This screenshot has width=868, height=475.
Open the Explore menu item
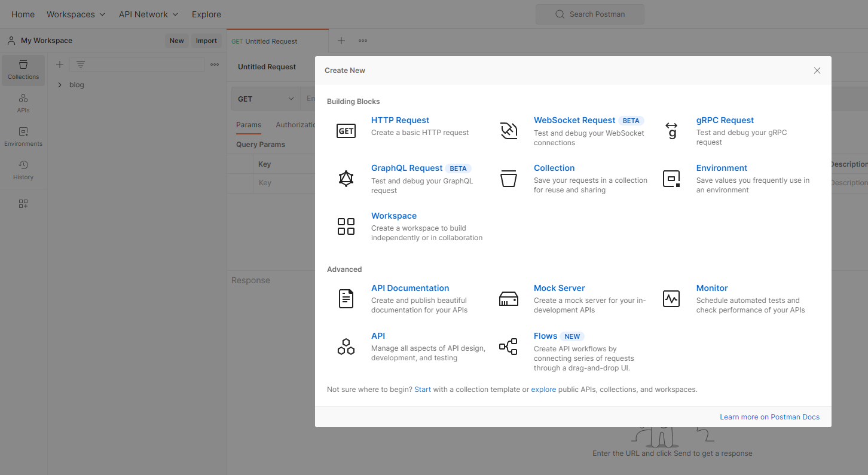(x=206, y=14)
